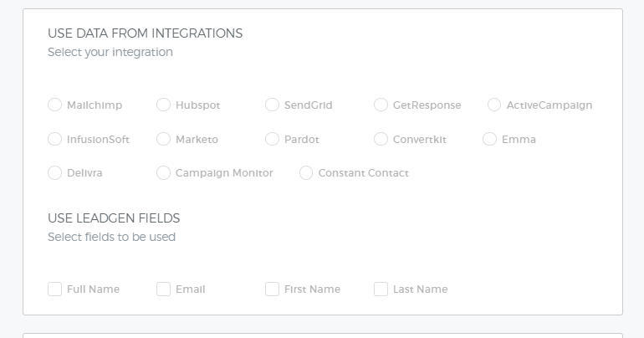
Task: Check the Full Name field checkbox
Action: click(55, 289)
